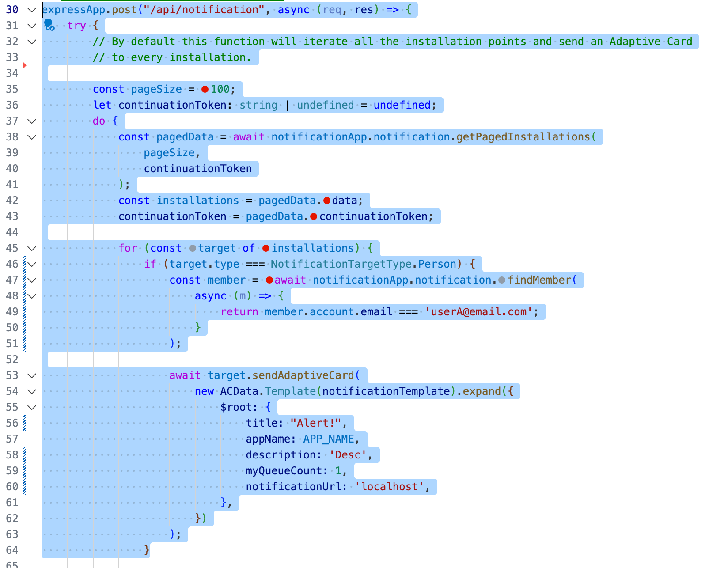The width and height of the screenshot is (728, 568).
Task: Collapse the for loop at line 45
Action: coord(32,248)
